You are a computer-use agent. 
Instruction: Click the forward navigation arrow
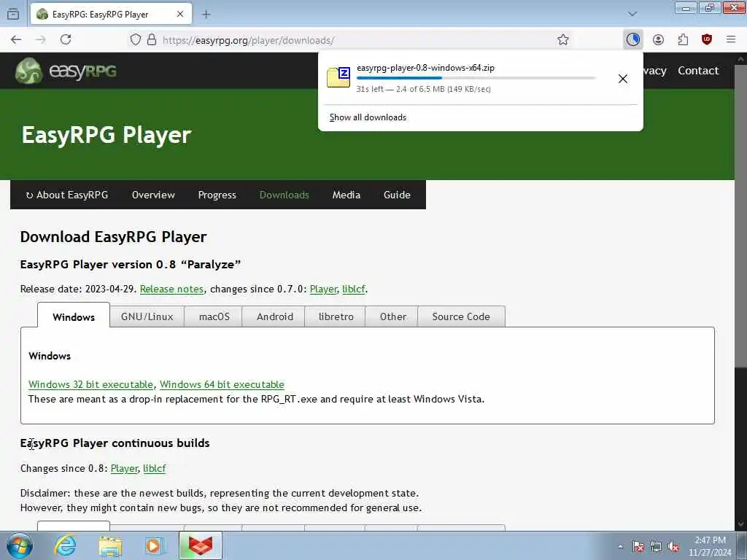[x=41, y=40]
